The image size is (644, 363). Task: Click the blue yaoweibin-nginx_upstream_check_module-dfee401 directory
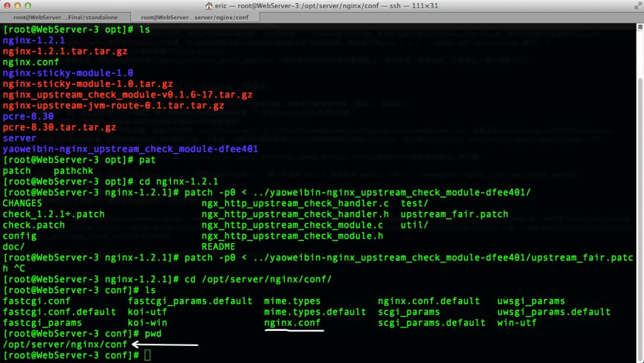click(x=130, y=149)
